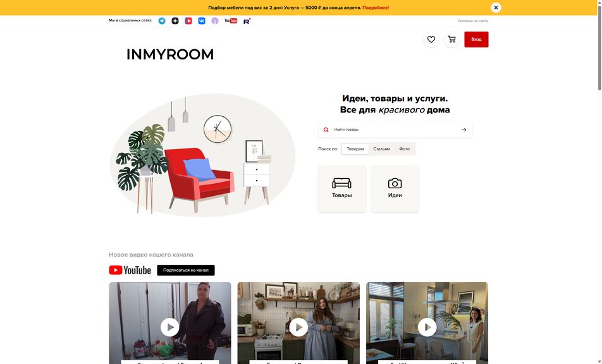The width and height of the screenshot is (602, 364).
Task: Open the 'Товары' sofa card
Action: click(x=342, y=189)
